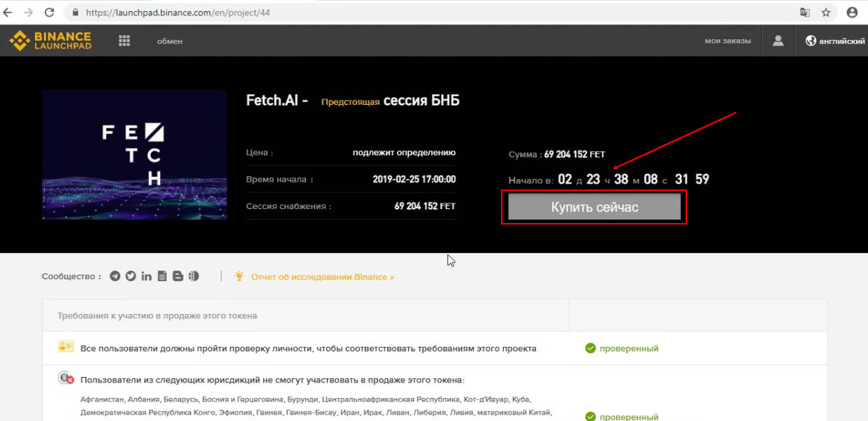Click the проверенный status on the identity verification row
The image size is (868, 421).
(622, 348)
